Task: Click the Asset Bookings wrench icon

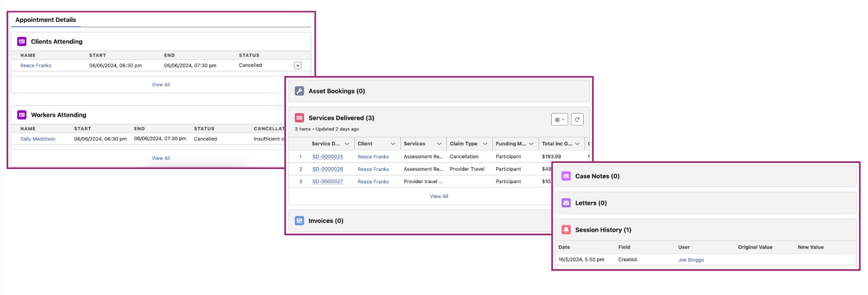Action: tap(300, 91)
